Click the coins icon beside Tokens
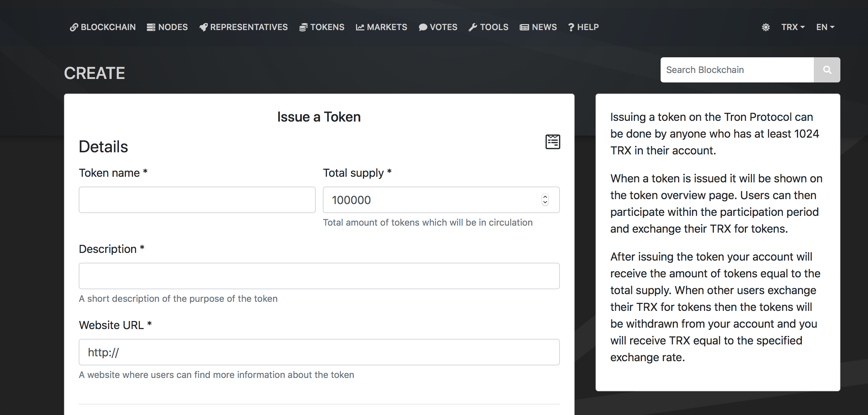Image resolution: width=868 pixels, height=415 pixels. pyautogui.click(x=303, y=27)
